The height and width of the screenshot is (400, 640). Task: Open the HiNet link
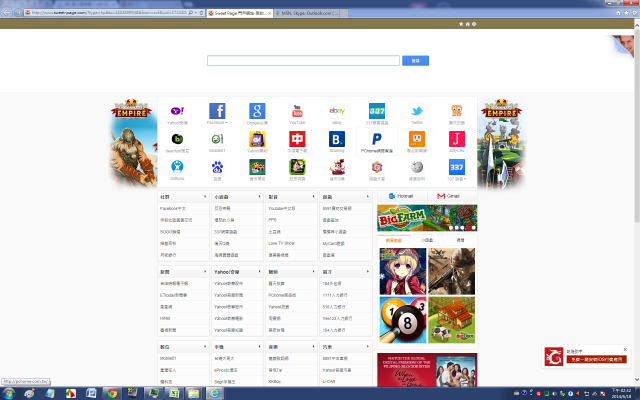pyautogui.click(x=165, y=318)
